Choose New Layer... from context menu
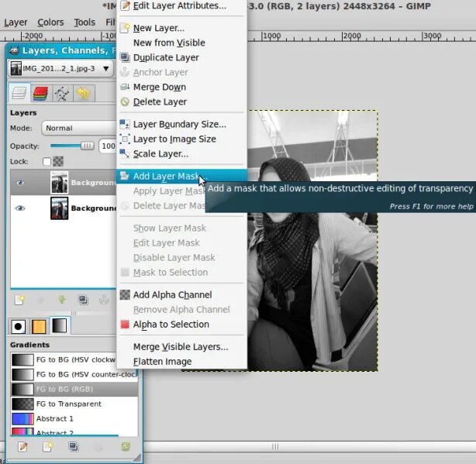476x464 pixels. (x=181, y=28)
